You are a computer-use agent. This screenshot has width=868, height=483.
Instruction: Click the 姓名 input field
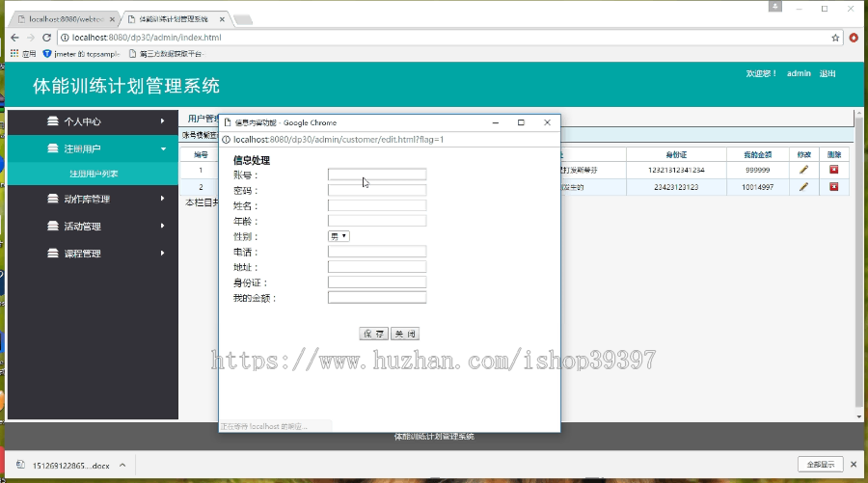377,205
